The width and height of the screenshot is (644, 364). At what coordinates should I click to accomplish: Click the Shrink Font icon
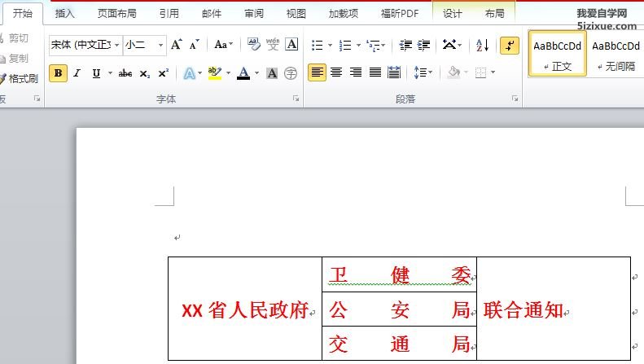click(x=195, y=44)
